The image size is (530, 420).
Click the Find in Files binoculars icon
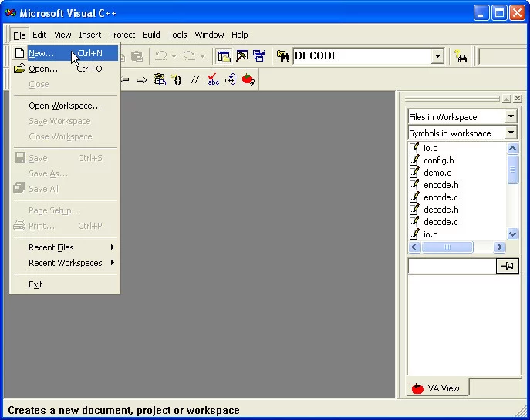283,56
